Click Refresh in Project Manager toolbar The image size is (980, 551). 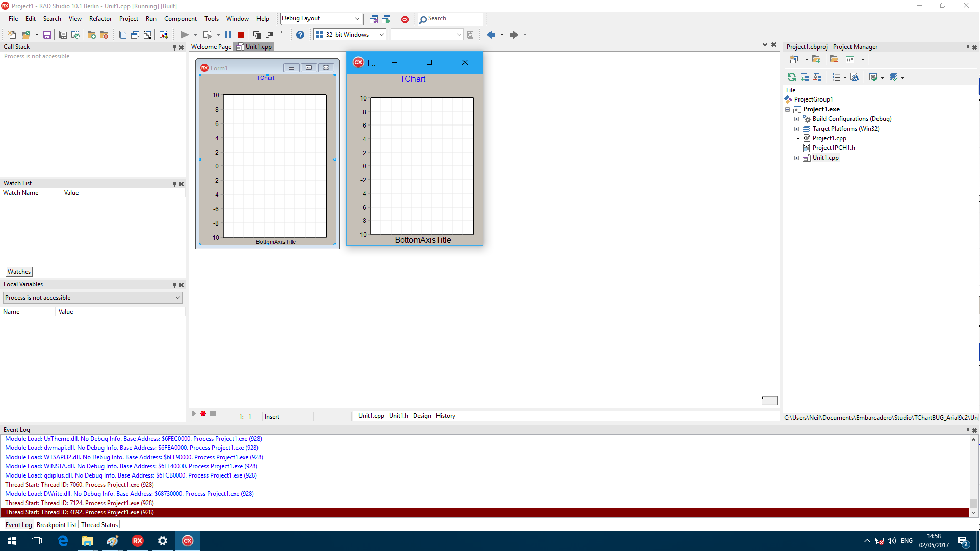(792, 77)
